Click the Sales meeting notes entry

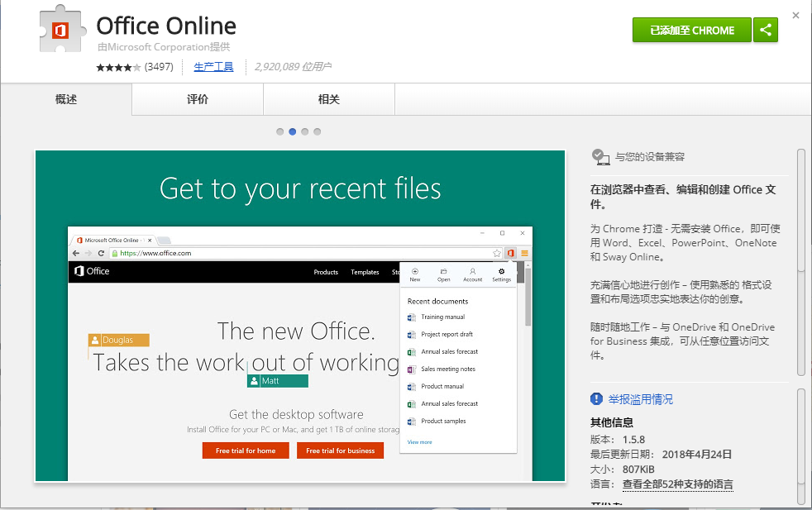(x=442, y=369)
